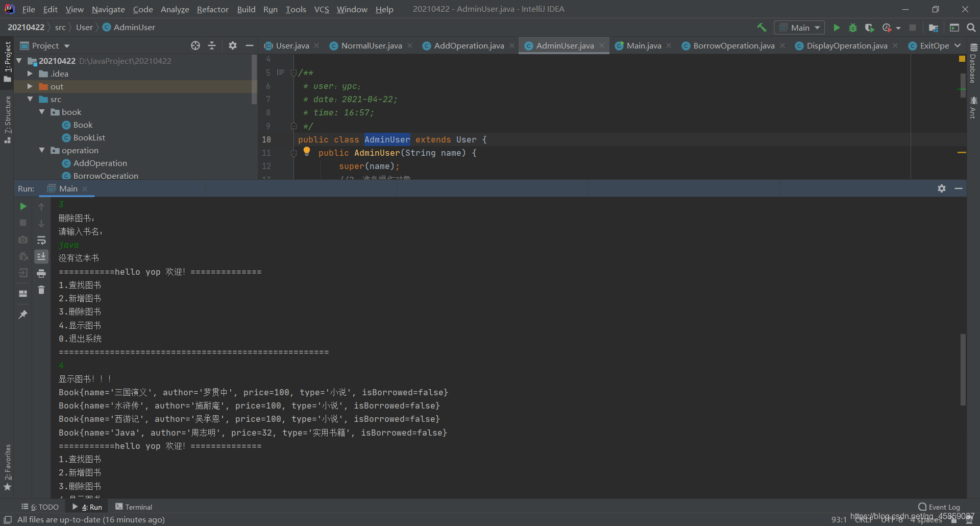The height and width of the screenshot is (526, 980).
Task: Click the intention light bulb on line 11
Action: (307, 151)
